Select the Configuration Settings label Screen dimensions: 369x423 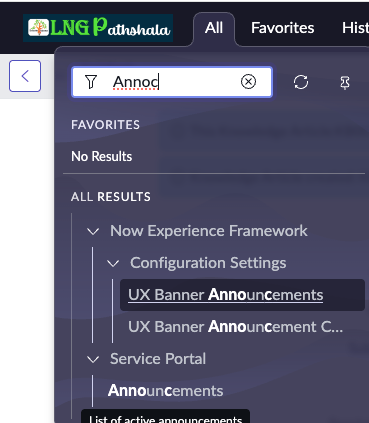coord(208,263)
